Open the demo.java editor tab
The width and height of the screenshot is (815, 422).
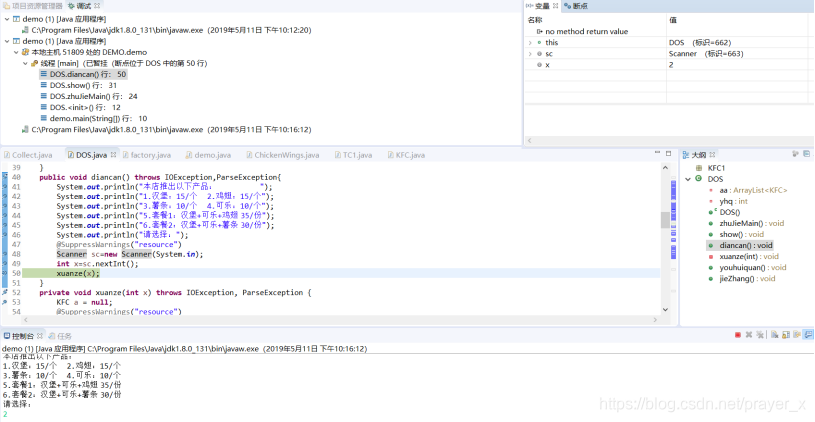[x=208, y=155]
